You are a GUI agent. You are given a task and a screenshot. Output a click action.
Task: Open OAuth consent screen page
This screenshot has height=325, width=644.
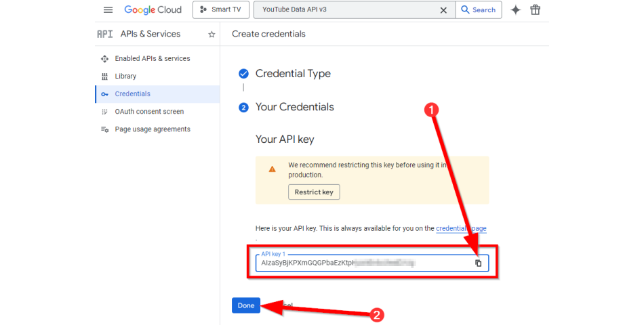tap(149, 112)
